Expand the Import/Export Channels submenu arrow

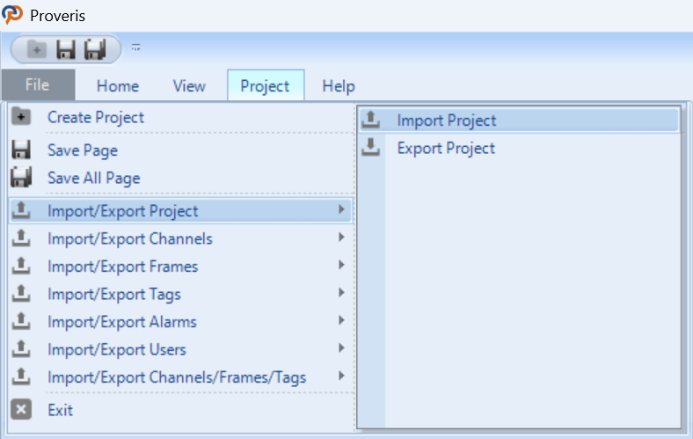(341, 237)
